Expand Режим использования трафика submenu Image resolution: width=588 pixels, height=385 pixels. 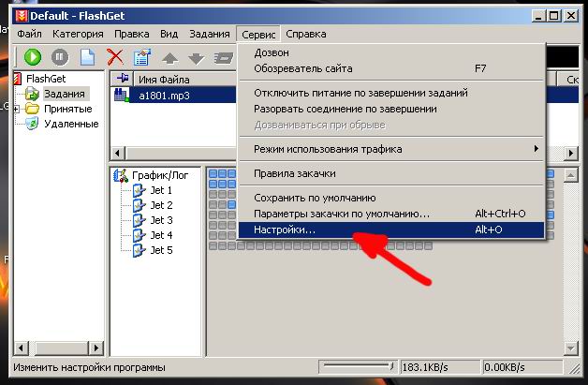point(391,149)
